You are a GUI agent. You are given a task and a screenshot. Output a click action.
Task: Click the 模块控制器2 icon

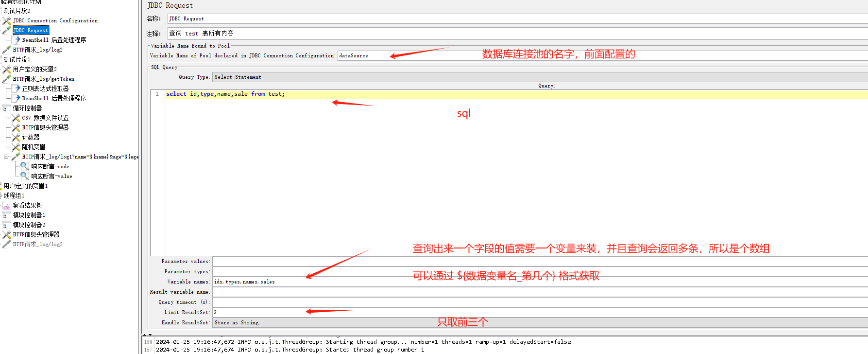tap(7, 225)
